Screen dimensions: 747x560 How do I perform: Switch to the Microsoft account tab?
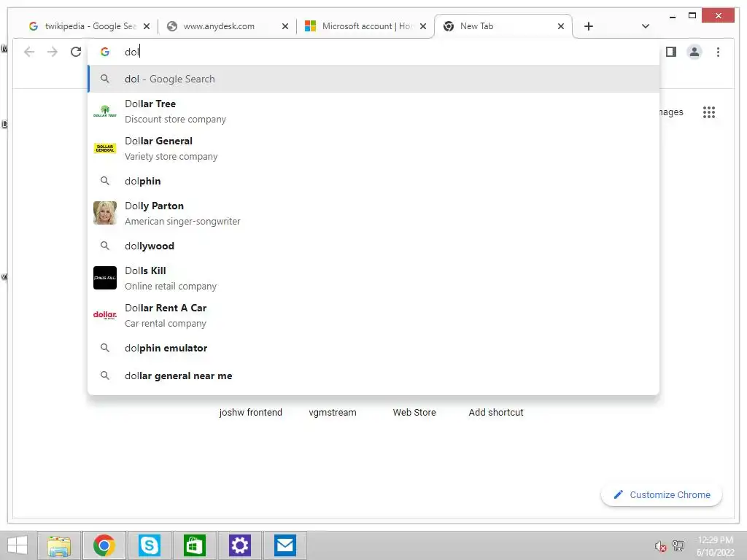tap(365, 26)
